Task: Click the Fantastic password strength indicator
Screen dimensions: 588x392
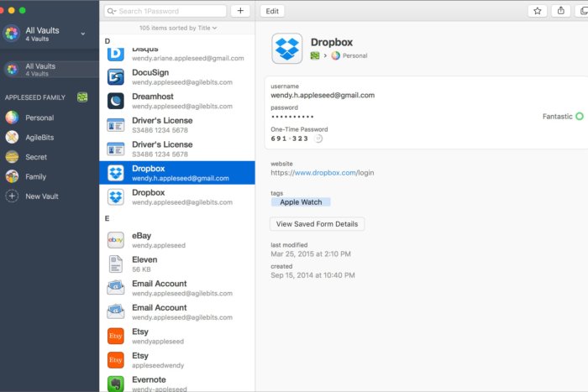Action: pyautogui.click(x=563, y=117)
